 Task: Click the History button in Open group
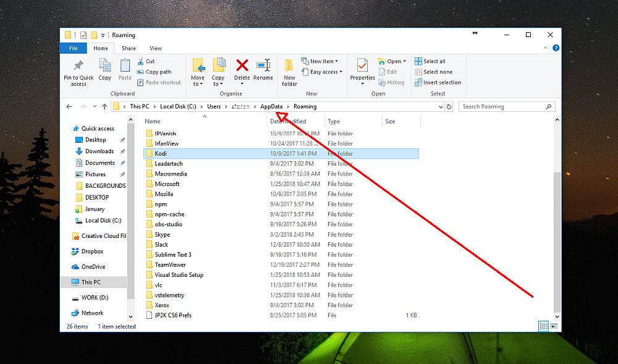click(391, 83)
